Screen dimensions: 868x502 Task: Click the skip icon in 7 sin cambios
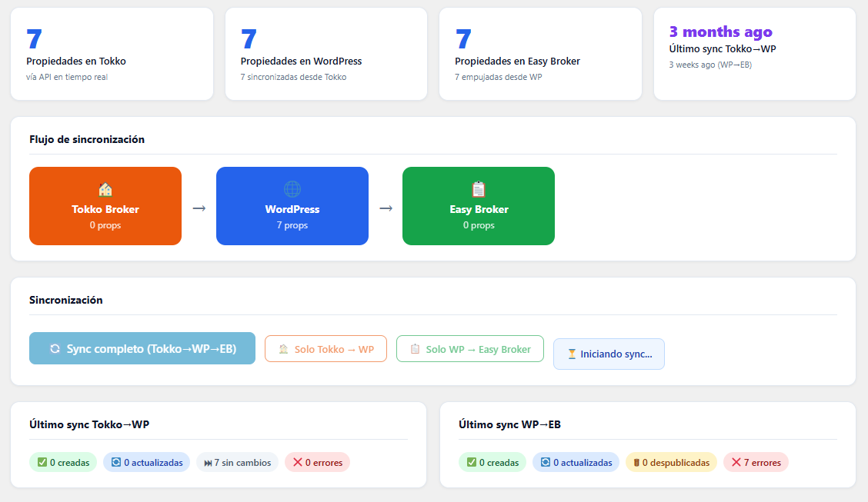point(208,463)
